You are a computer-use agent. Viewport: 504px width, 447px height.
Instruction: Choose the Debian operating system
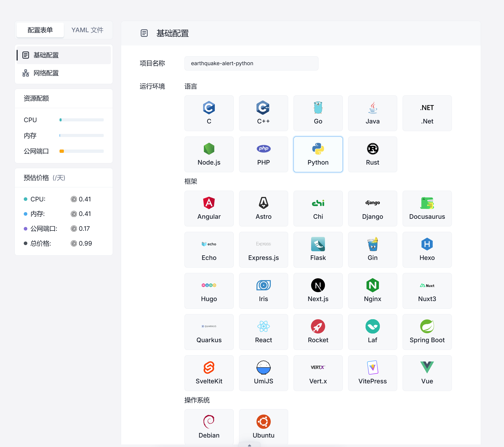[x=209, y=427]
